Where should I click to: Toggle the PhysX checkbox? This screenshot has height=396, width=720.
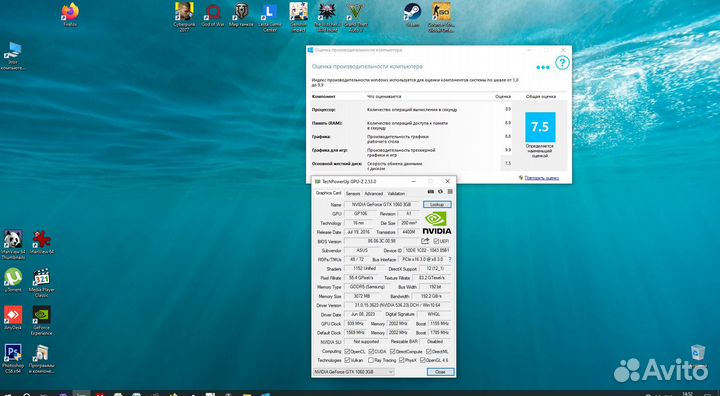(402, 360)
